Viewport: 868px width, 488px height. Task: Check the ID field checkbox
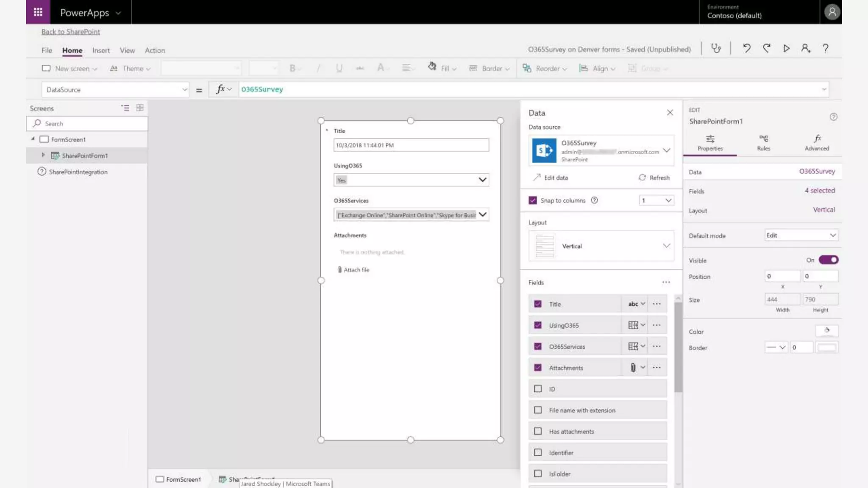point(538,389)
